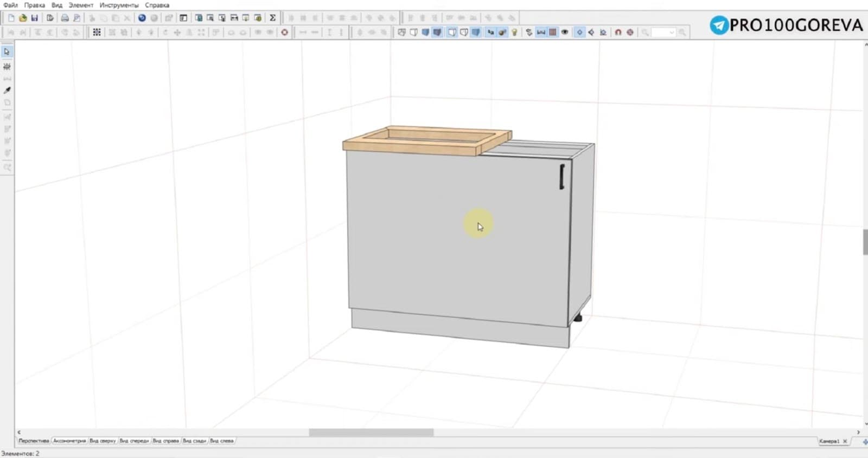Click the left-pointing diamond icon in the view toolbar
Viewport: 868px width, 458px height.
click(591, 32)
